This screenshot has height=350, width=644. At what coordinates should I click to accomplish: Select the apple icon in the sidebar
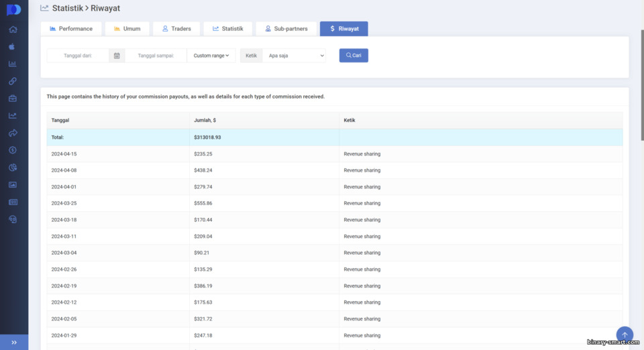[x=12, y=46]
